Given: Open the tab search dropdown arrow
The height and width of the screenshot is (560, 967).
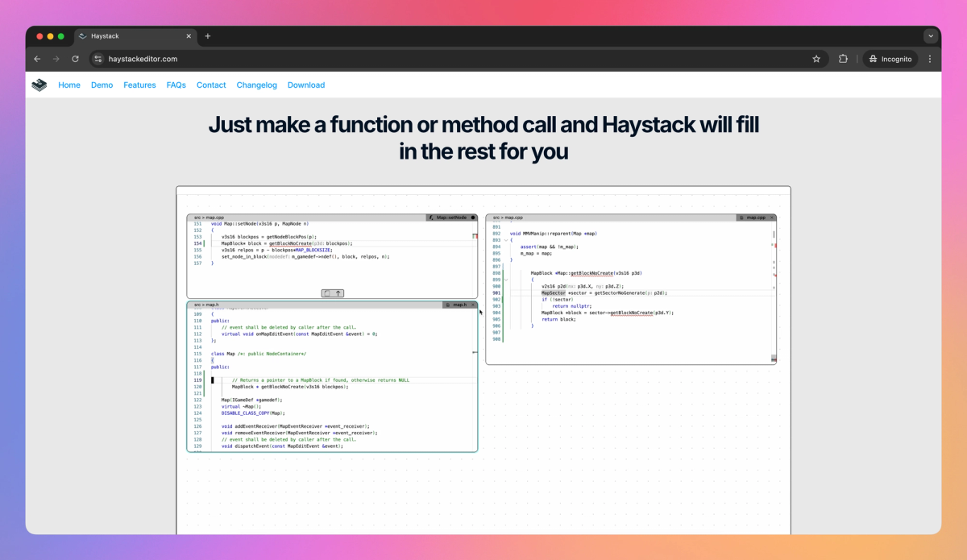Looking at the screenshot, I should [x=931, y=36].
